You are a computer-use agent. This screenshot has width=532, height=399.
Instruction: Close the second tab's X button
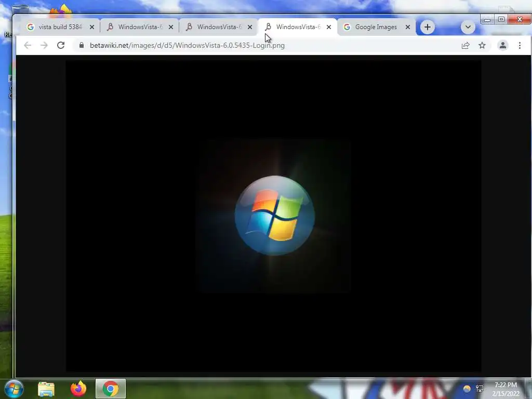tap(170, 27)
